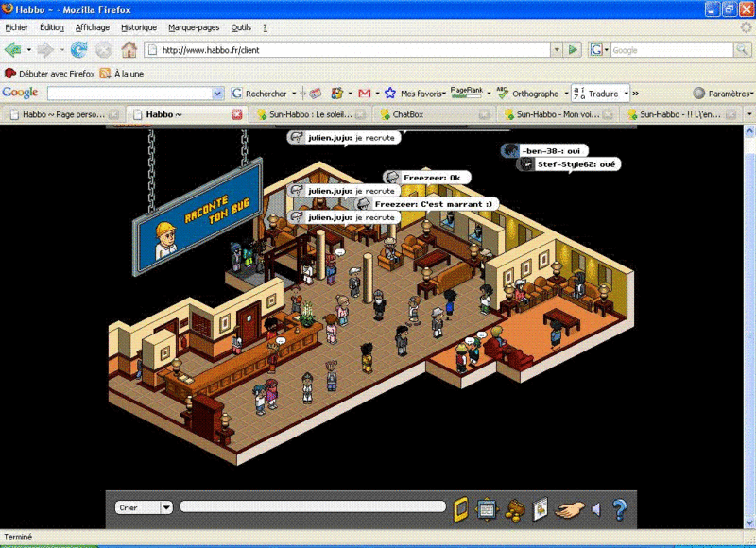Click the page scrollbar down arrow

click(749, 522)
